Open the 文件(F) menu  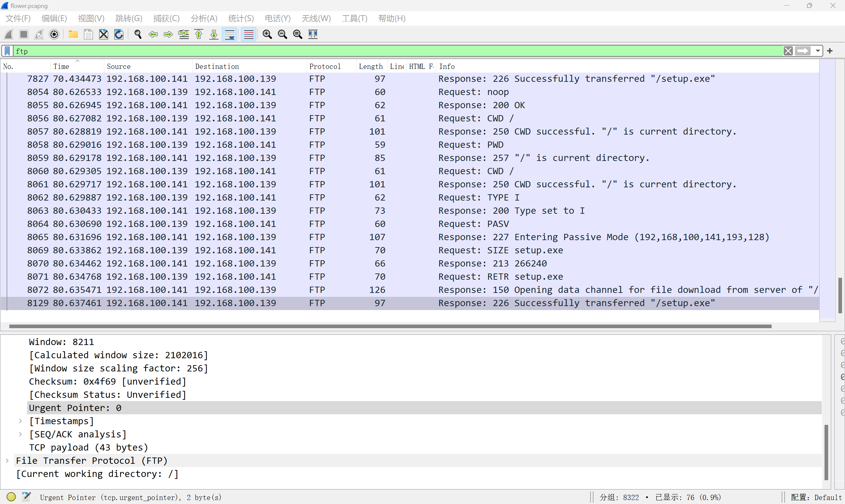coord(18,18)
